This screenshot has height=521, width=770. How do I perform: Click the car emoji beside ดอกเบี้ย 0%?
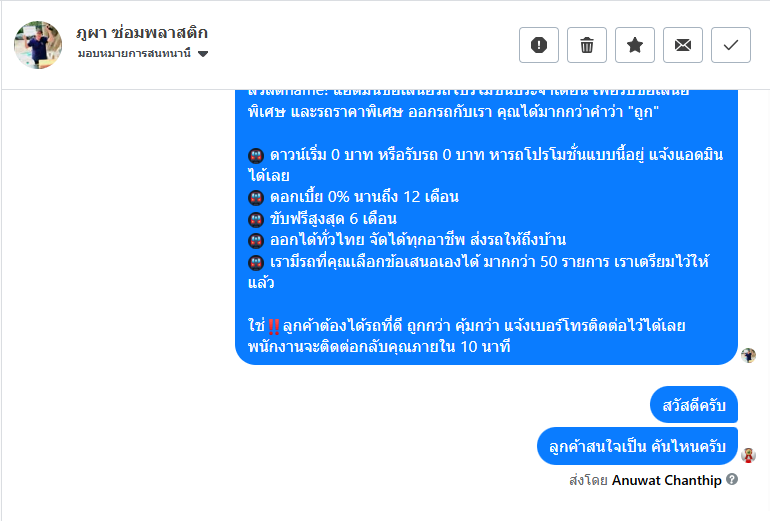pyautogui.click(x=256, y=197)
